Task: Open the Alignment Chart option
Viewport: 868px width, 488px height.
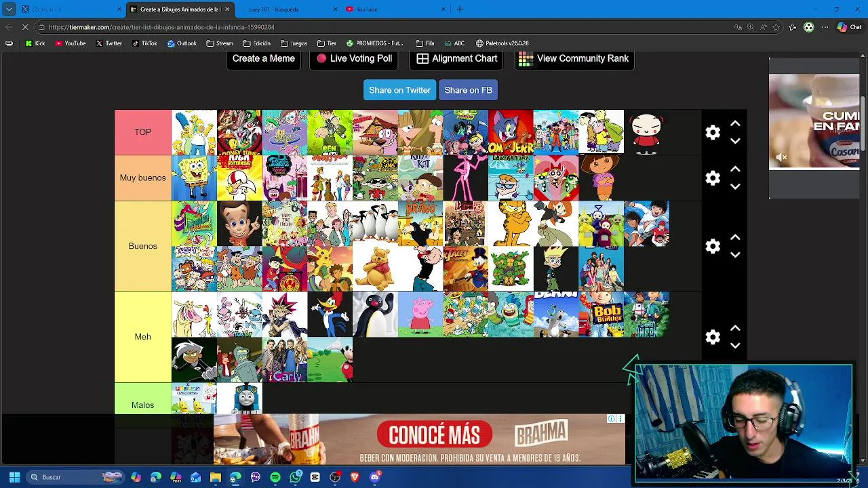Action: tap(456, 58)
